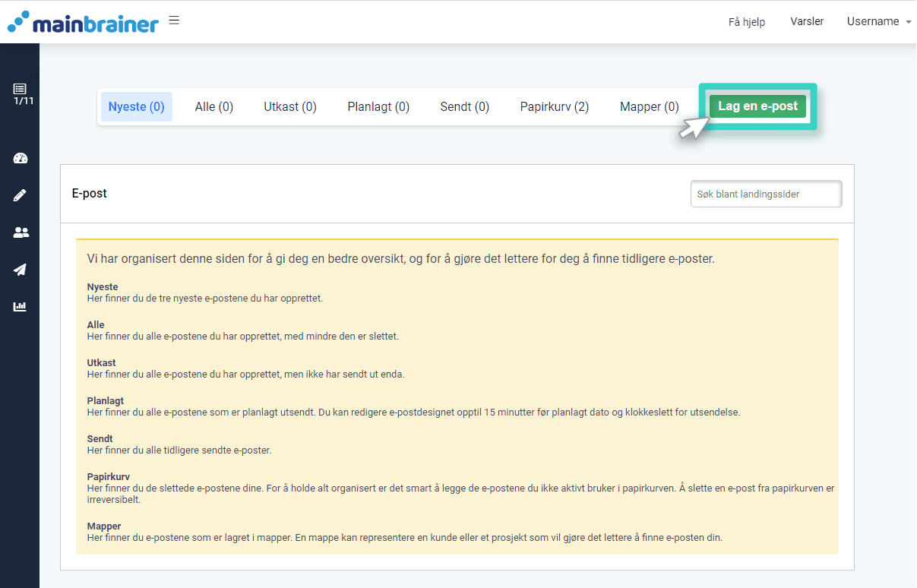Click the Lag en e-post button
917x588 pixels.
pyautogui.click(x=757, y=106)
